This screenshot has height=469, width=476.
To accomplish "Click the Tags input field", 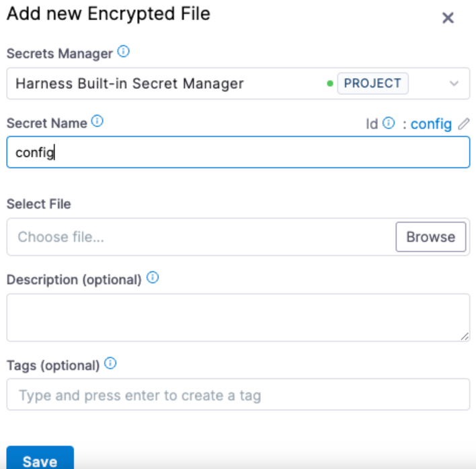I will pyautogui.click(x=238, y=395).
